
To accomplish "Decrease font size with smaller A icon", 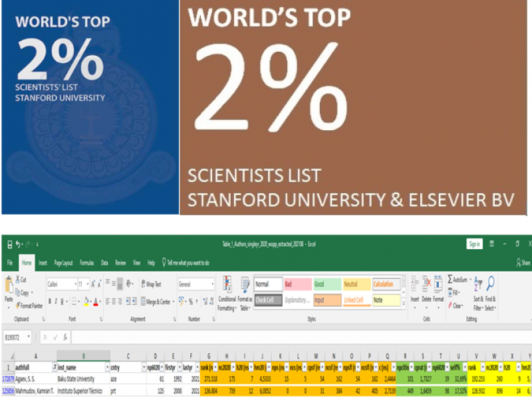I will tap(99, 284).
